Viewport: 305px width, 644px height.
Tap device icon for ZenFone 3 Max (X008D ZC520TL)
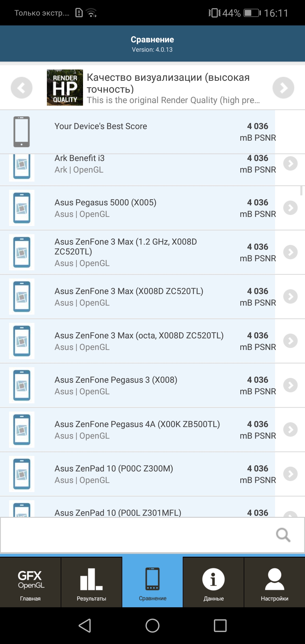pyautogui.click(x=22, y=297)
